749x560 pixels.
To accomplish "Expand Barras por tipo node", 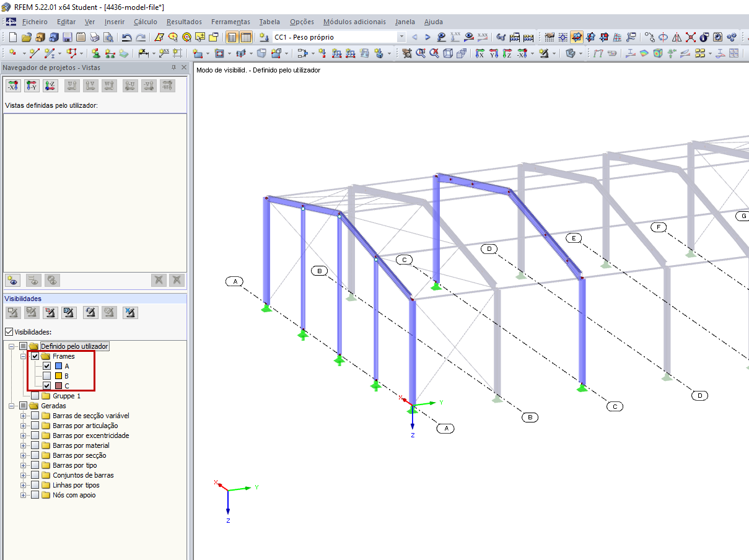I will click(24, 465).
